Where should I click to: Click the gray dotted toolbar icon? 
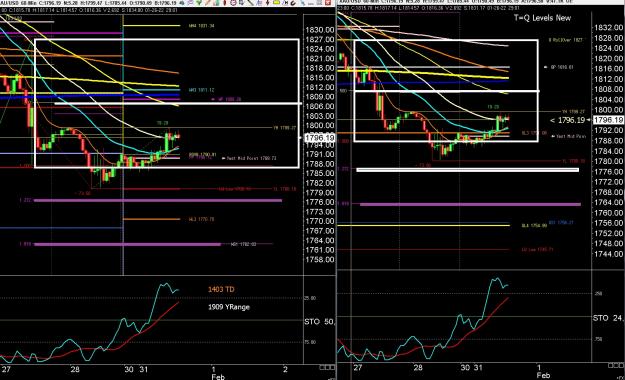click(x=311, y=3)
